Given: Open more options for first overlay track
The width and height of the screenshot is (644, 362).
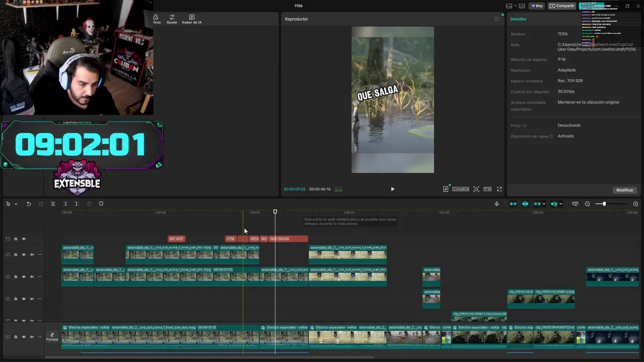Looking at the screenshot, I should click(40, 254).
